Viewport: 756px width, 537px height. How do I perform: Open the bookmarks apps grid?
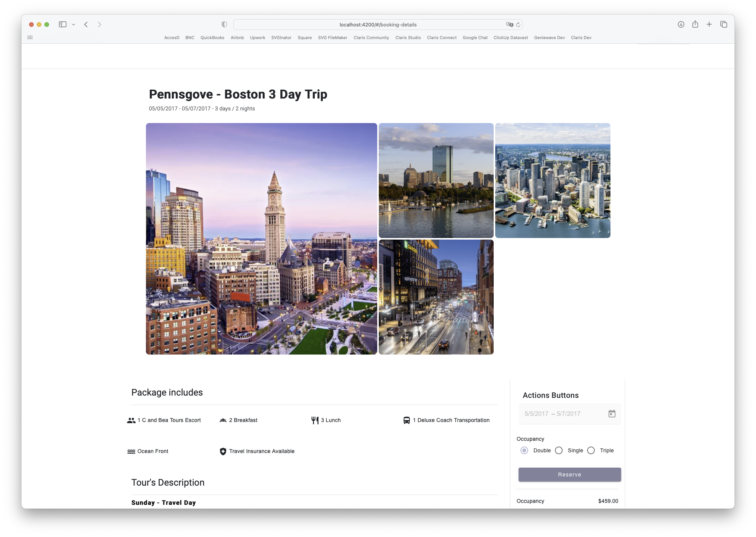pos(30,38)
